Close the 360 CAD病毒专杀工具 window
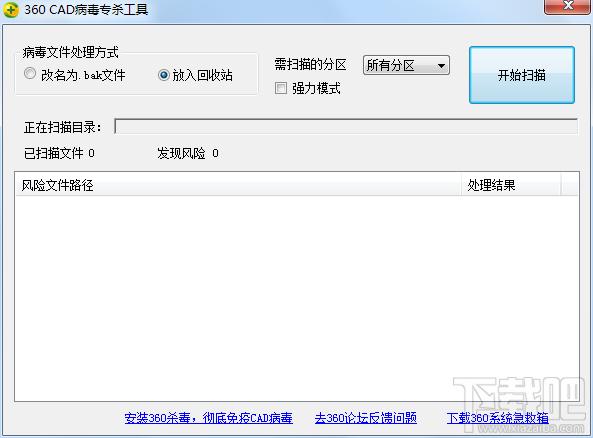This screenshot has width=593, height=438. (x=568, y=6)
